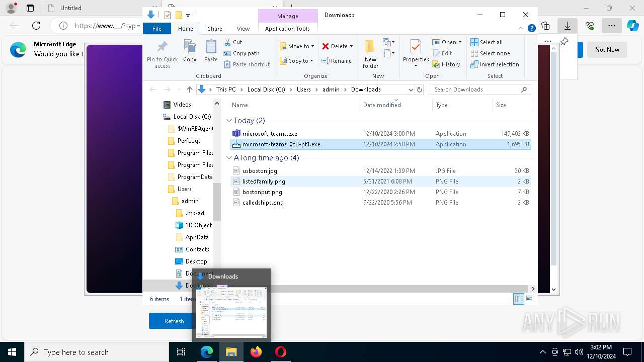Screen dimensions: 644x362
Task: Expand the Delete options arrow
Action: tap(351, 46)
